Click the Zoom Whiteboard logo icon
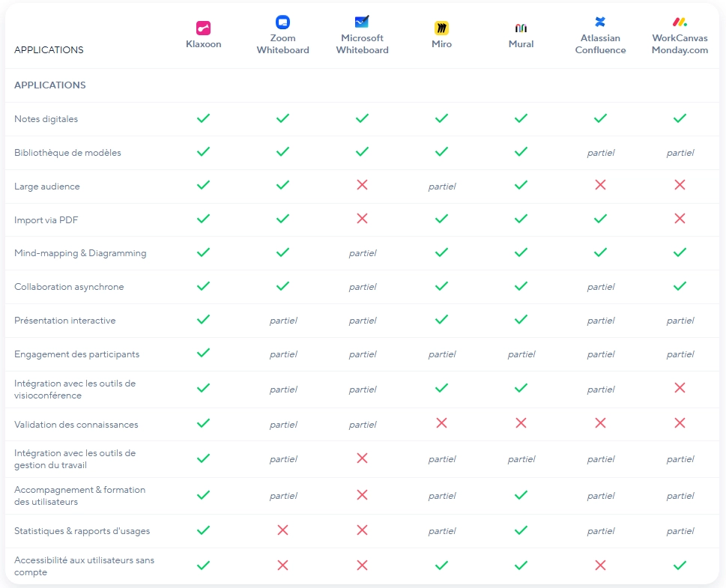The width and height of the screenshot is (726, 588). pos(282,22)
